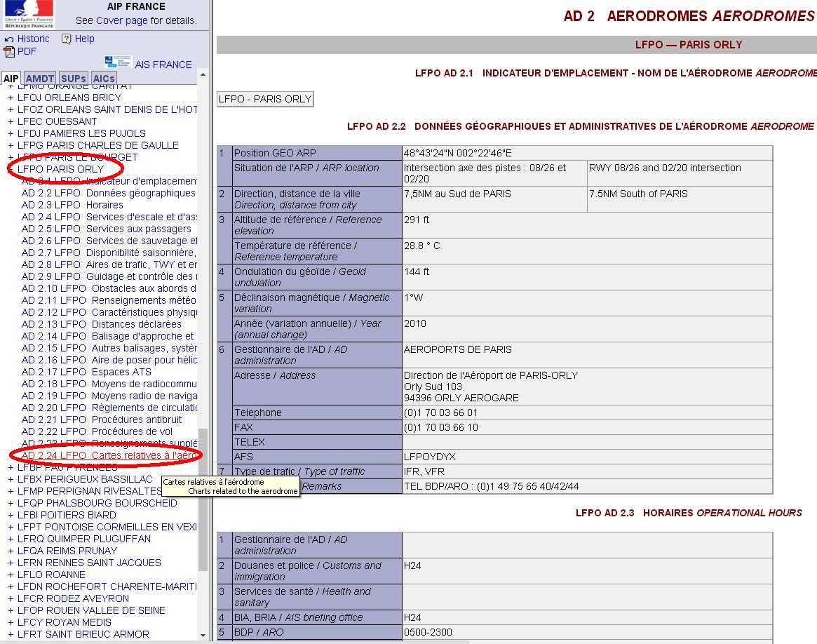Click the PDF document icon
Image resolution: width=817 pixels, height=644 pixels.
click(x=9, y=52)
